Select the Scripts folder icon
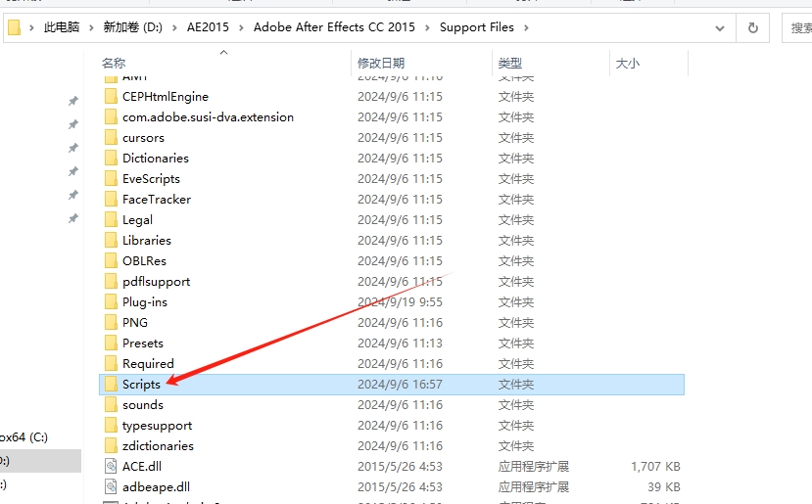Image resolution: width=812 pixels, height=504 pixels. tap(111, 384)
